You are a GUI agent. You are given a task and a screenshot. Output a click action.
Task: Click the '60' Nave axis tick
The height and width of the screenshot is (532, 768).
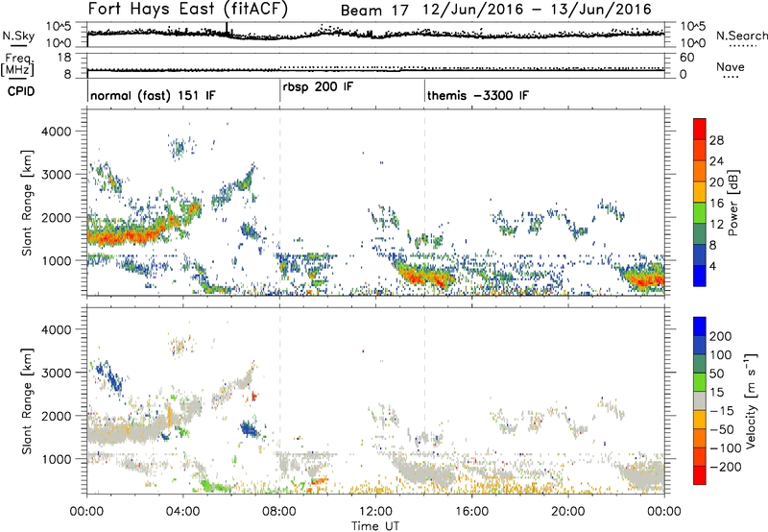[686, 58]
